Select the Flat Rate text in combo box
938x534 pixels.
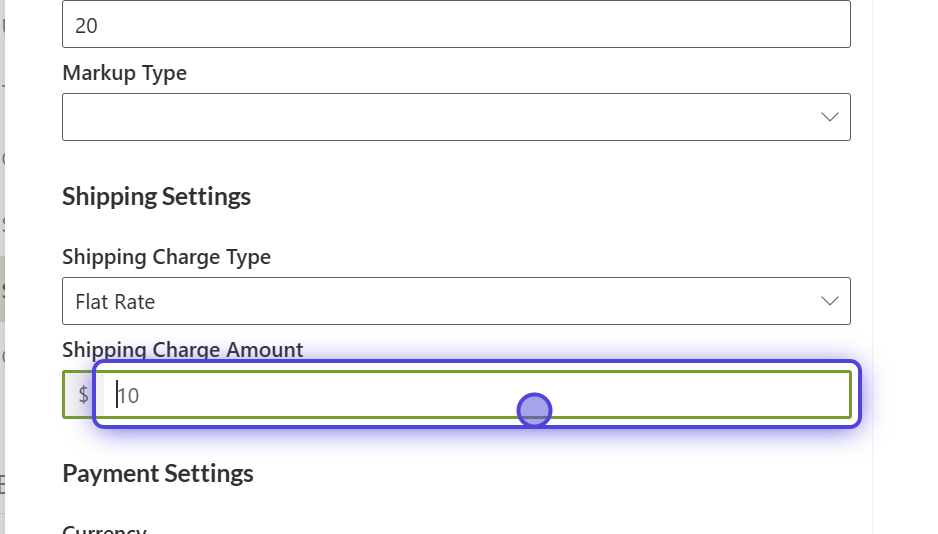tap(115, 302)
